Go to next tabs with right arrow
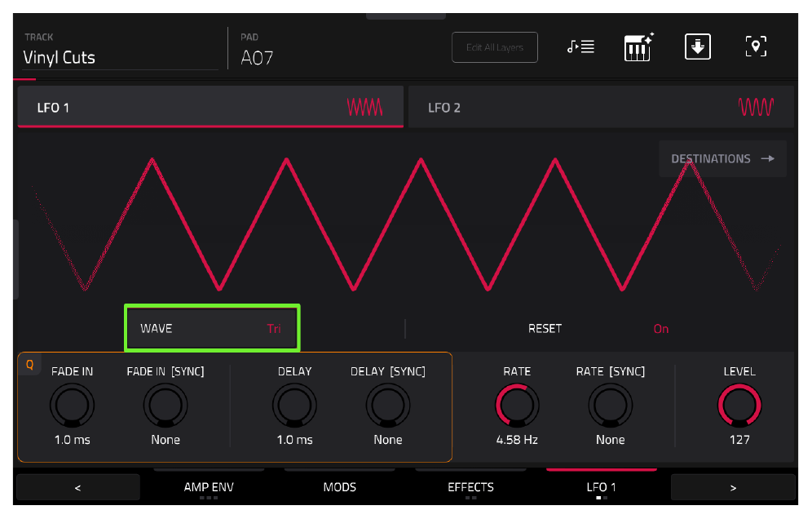This screenshot has height=519, width=812. pyautogui.click(x=733, y=487)
